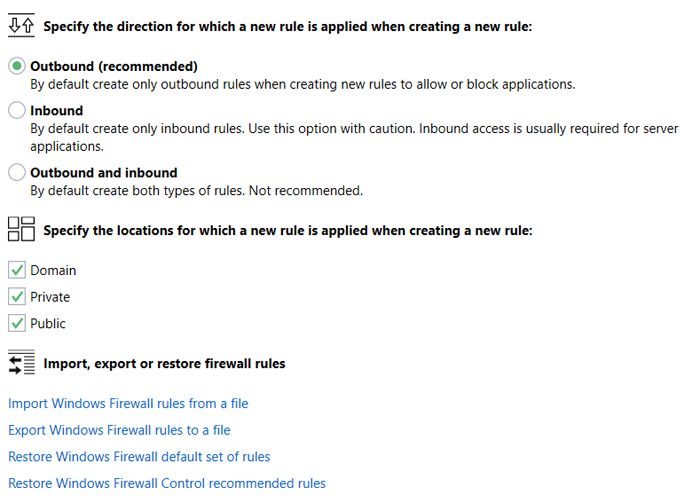The height and width of the screenshot is (503, 700).
Task: Select the Outbound (recommended) radio button
Action: [x=17, y=66]
